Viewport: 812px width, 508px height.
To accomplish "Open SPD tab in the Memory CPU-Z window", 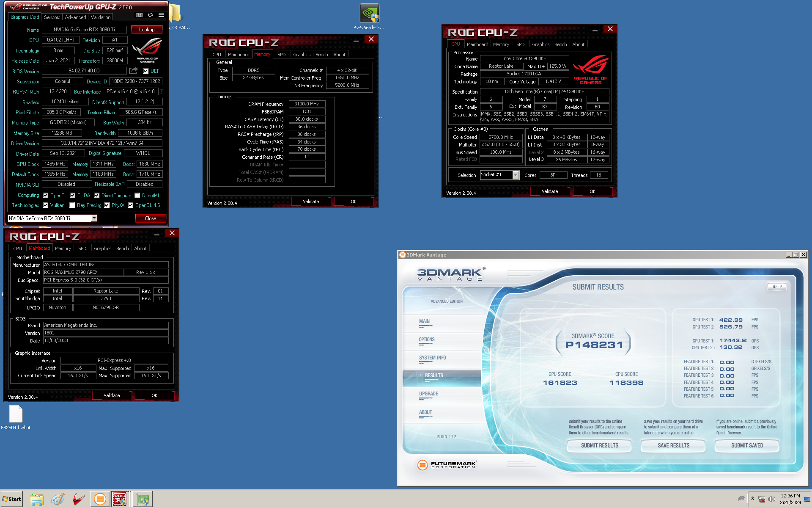I will click(282, 55).
